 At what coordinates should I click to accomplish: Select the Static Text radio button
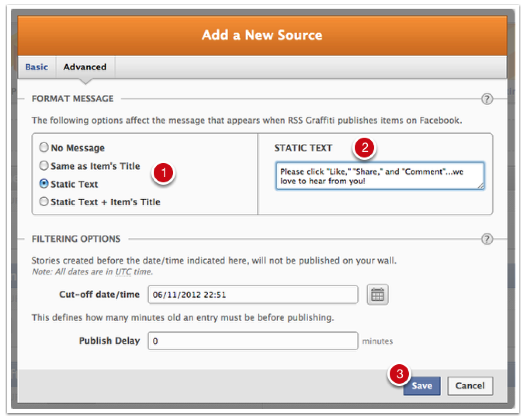pos(44,184)
